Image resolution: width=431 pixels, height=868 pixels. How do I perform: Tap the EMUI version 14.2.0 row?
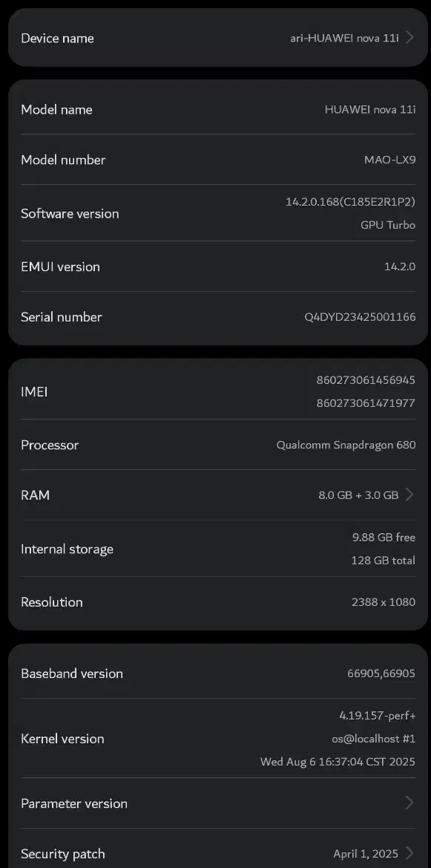point(215,267)
